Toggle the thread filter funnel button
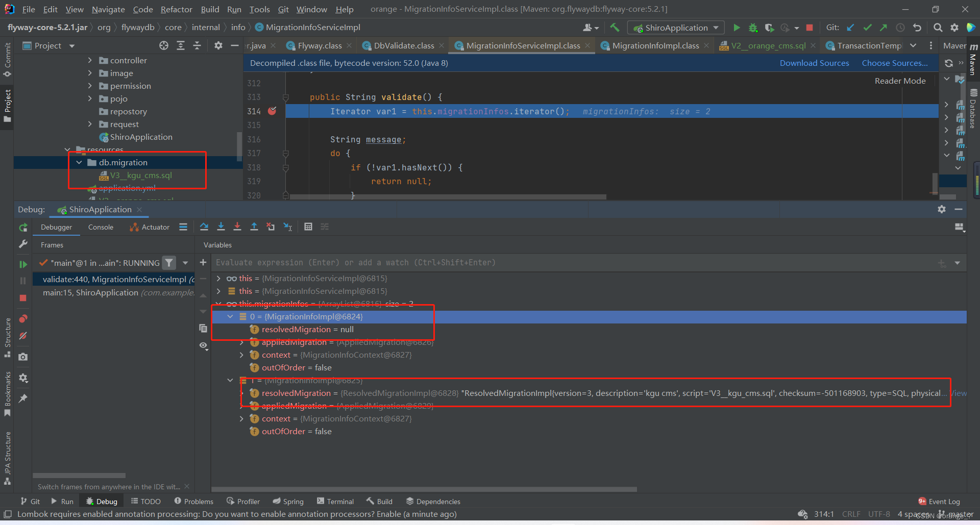This screenshot has height=525, width=980. click(169, 263)
